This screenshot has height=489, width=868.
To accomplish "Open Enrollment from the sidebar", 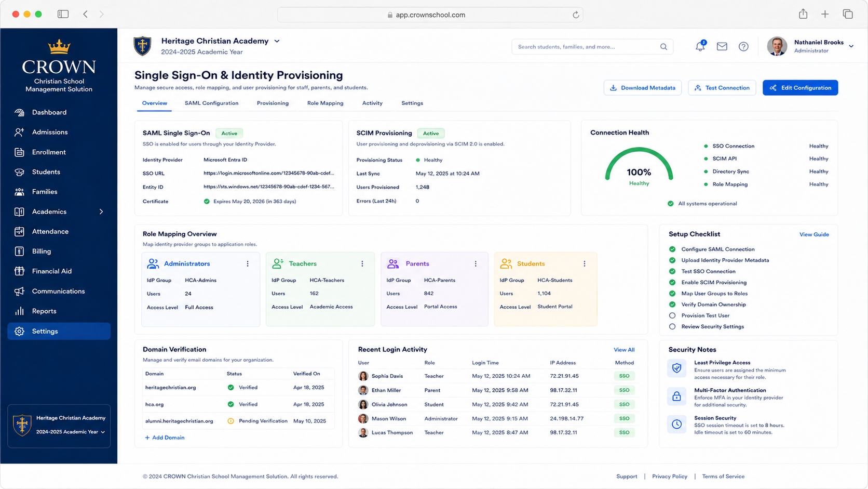I will pyautogui.click(x=59, y=152).
